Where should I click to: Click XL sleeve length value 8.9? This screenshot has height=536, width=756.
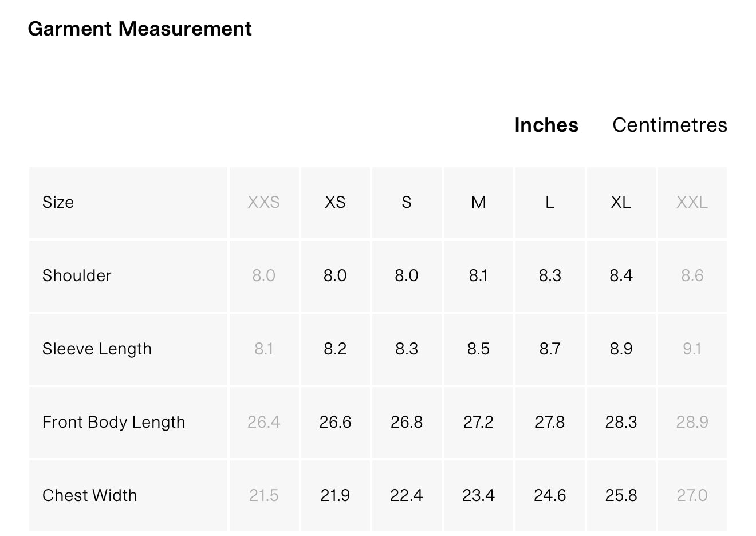point(621,349)
